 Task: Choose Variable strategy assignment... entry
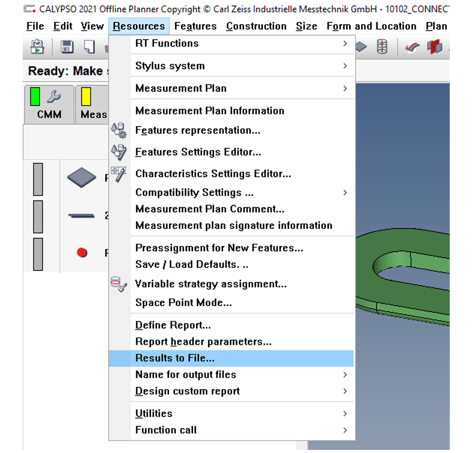[x=232, y=284]
